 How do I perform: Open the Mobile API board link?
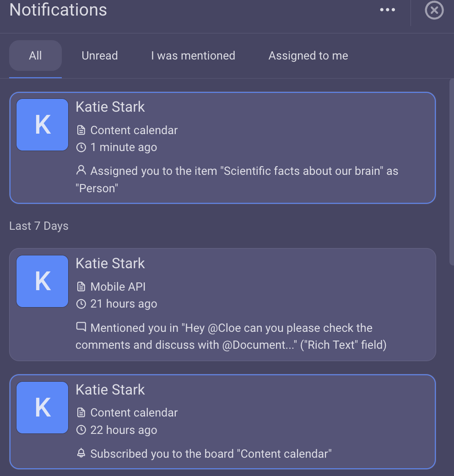pyautogui.click(x=118, y=287)
